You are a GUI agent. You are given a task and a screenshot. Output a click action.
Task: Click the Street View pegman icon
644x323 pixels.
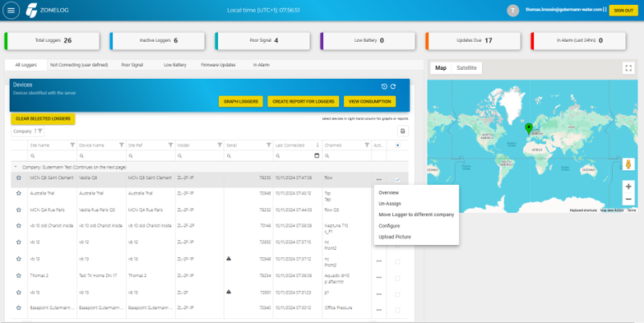pos(628,164)
